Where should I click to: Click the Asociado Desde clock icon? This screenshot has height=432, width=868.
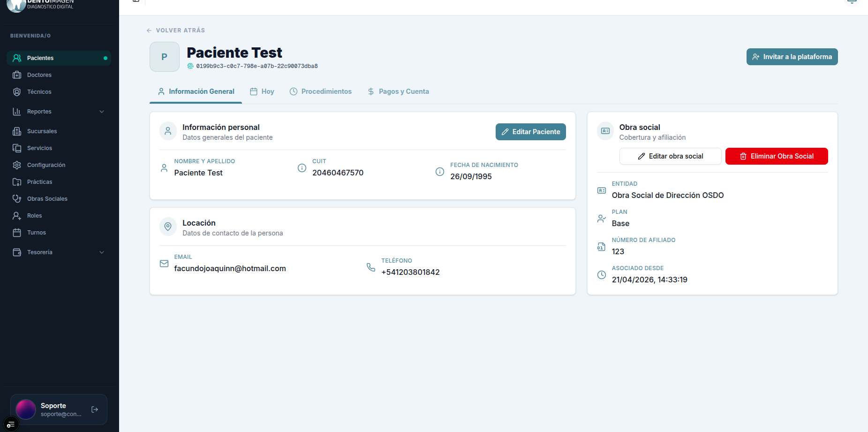click(602, 275)
